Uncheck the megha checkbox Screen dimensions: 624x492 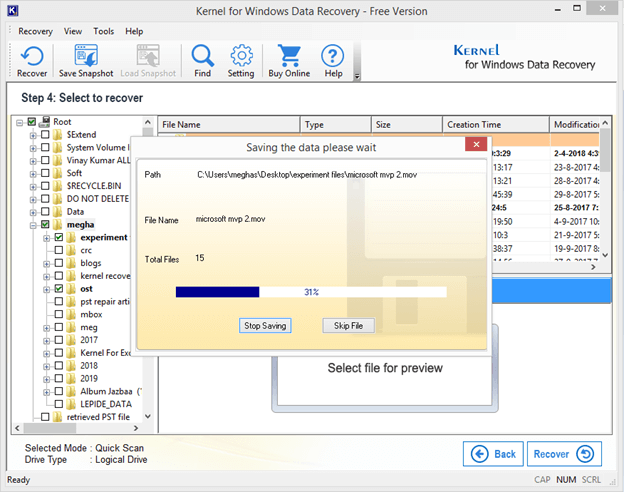(45, 225)
